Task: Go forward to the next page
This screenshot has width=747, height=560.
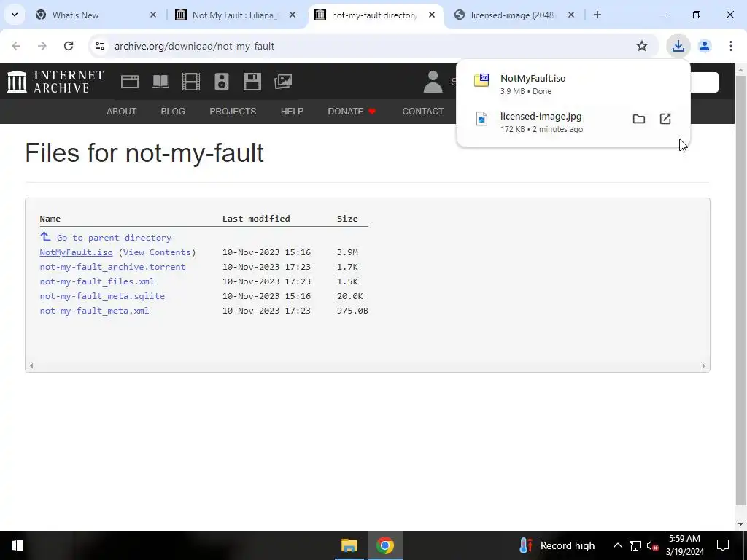Action: click(42, 46)
